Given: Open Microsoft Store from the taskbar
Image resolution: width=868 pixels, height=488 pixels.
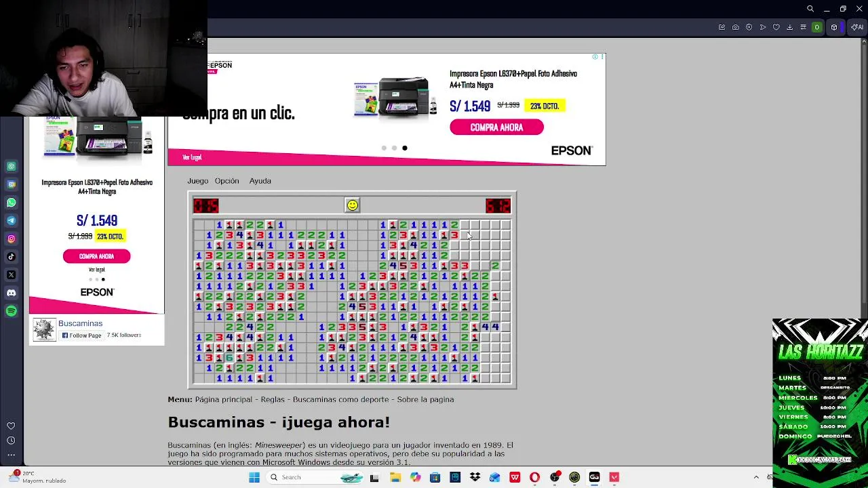Looking at the screenshot, I should pyautogui.click(x=435, y=478).
